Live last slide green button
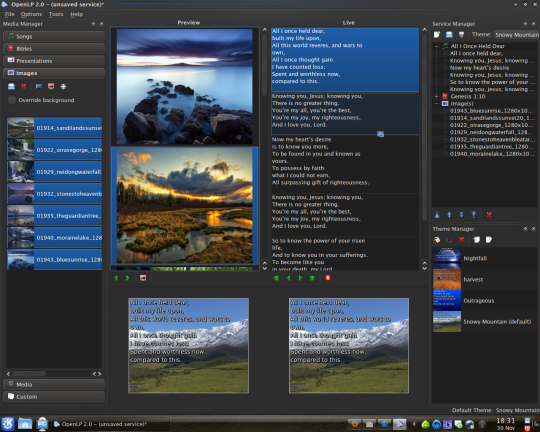This screenshot has width=540, height=432. click(x=312, y=278)
